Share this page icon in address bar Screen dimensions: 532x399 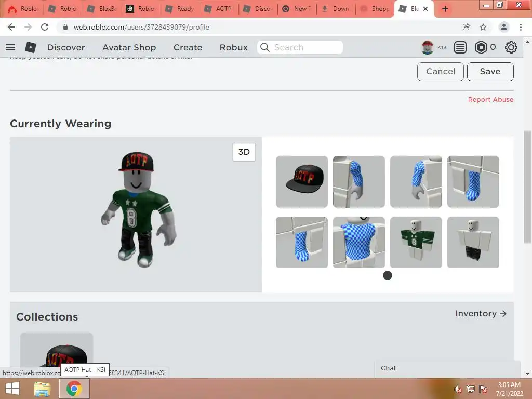click(x=467, y=27)
